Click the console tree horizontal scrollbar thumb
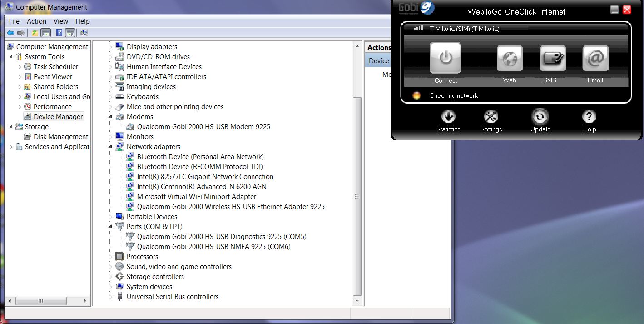This screenshot has width=644, height=324. click(x=41, y=301)
